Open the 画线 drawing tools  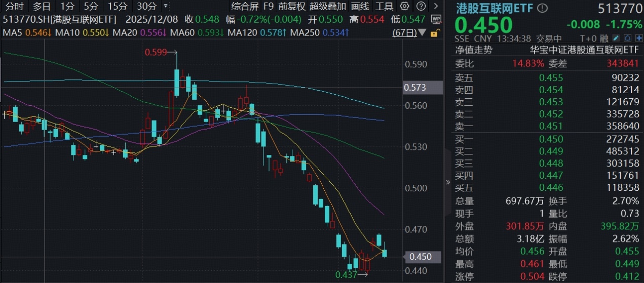[x=360, y=7]
